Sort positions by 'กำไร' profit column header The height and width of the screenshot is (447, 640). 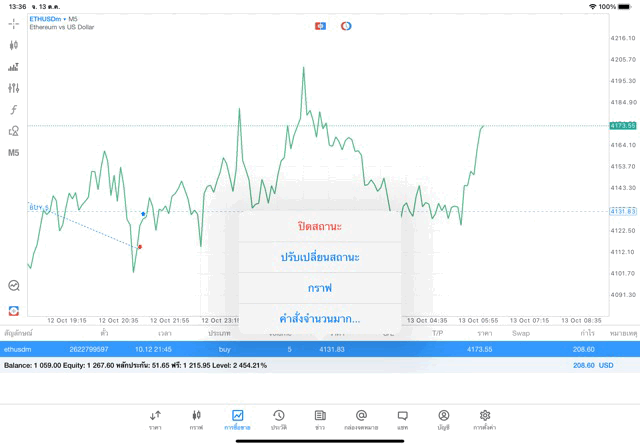587,333
